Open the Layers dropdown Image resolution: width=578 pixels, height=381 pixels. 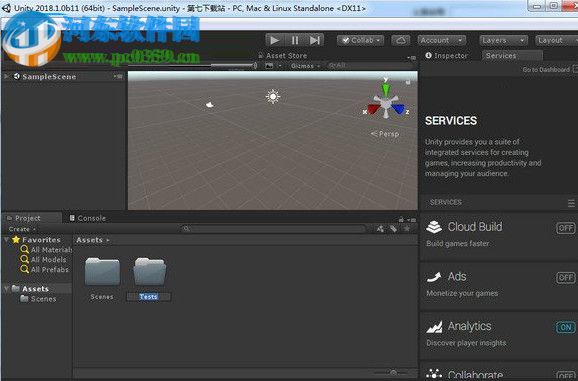[503, 40]
